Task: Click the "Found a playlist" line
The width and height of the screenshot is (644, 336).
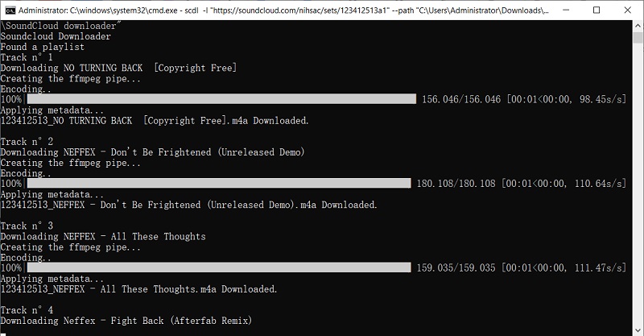Action: point(42,48)
